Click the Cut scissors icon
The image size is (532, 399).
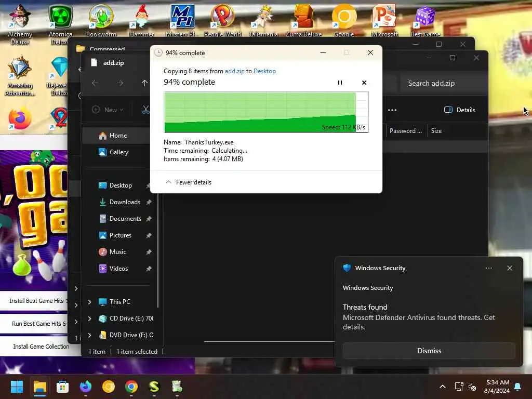145,110
